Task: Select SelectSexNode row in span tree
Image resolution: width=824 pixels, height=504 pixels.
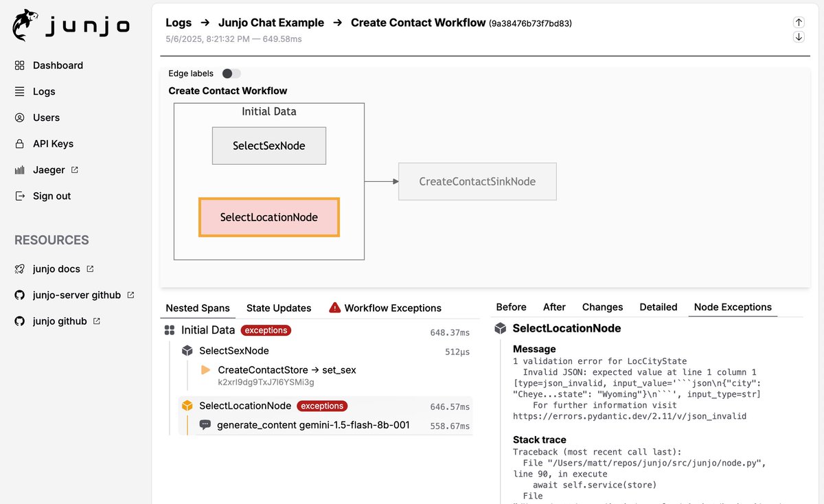Action: 325,351
